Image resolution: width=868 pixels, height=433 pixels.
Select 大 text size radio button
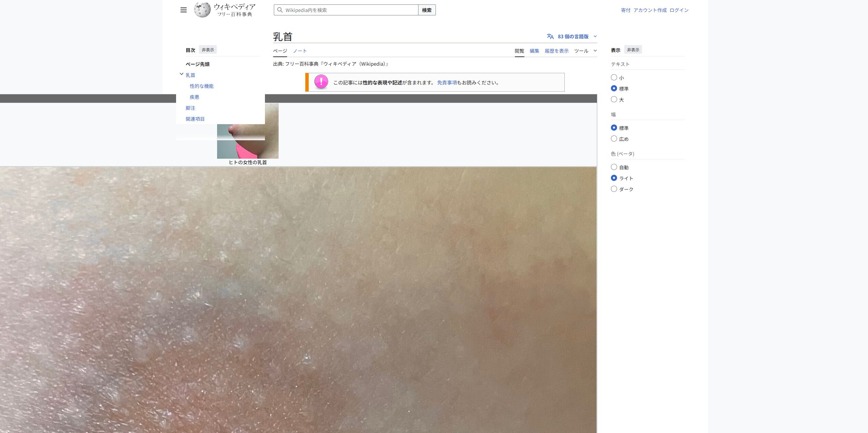point(614,100)
